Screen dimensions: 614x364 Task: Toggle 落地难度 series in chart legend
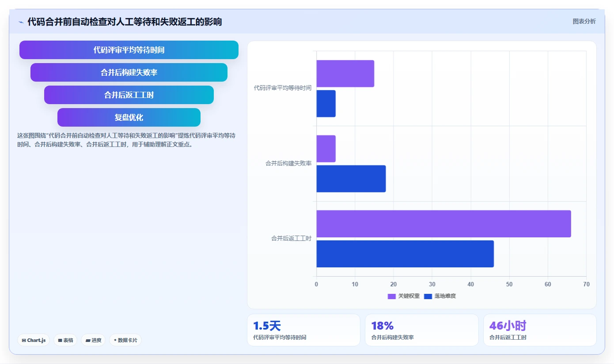pos(440,296)
